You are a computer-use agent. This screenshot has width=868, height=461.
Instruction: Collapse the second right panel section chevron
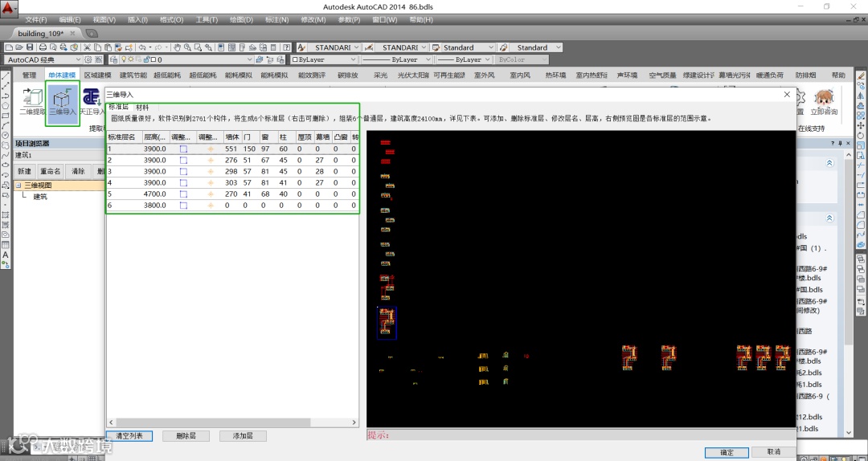[829, 218]
